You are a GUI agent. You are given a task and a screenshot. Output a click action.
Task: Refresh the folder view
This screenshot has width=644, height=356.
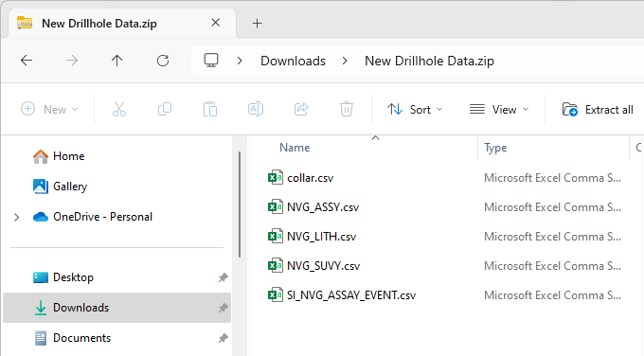click(x=163, y=61)
